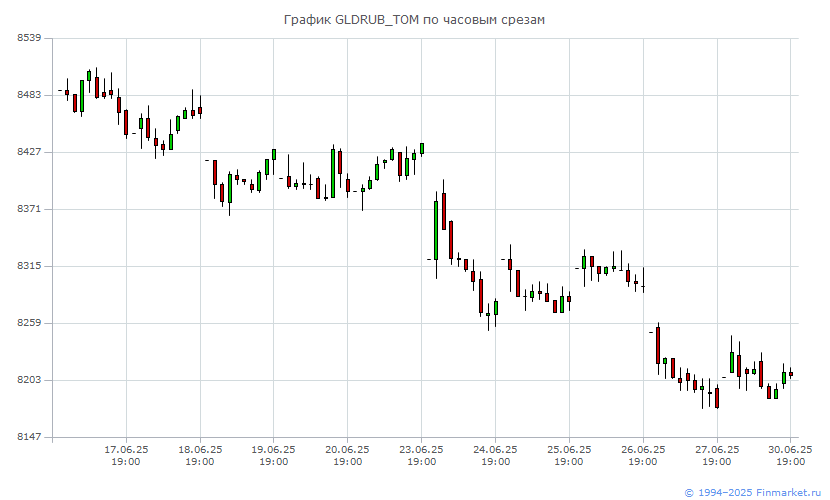
Task: Click the tall green candle after 23.06.25 gridline
Action: coord(436,231)
